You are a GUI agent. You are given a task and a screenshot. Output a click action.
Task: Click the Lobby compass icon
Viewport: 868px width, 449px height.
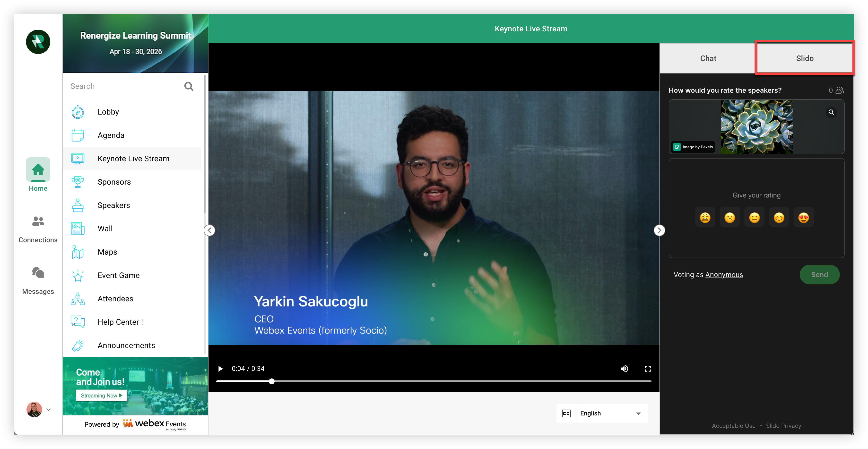pyautogui.click(x=78, y=112)
